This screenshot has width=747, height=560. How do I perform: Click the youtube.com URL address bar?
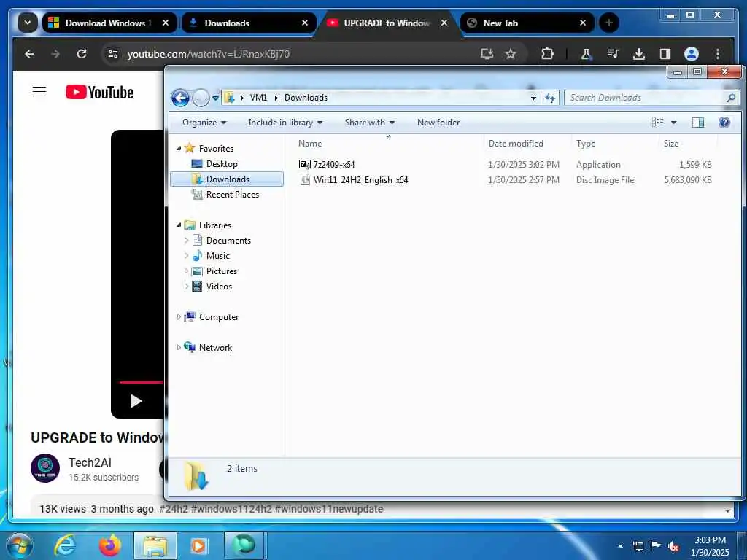(x=208, y=54)
